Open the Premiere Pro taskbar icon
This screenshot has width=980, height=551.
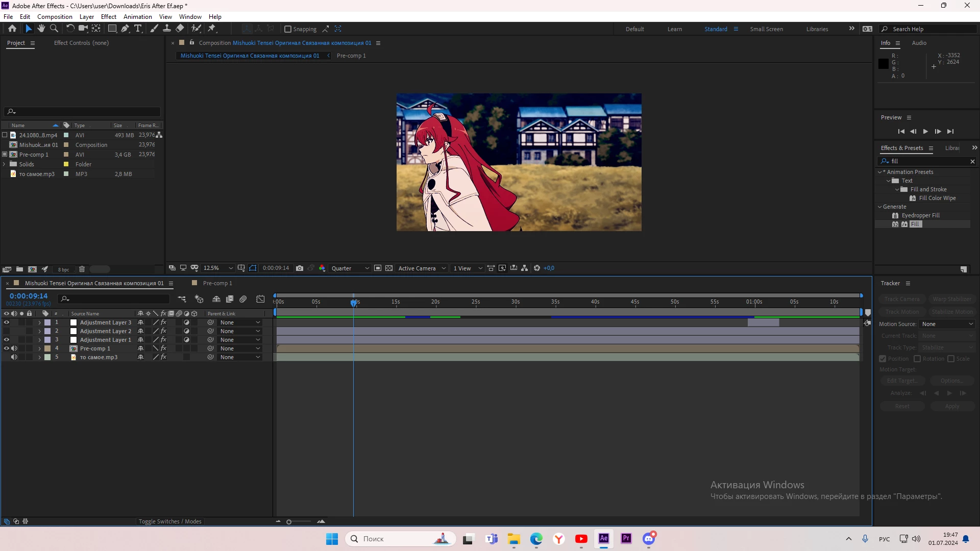(626, 539)
